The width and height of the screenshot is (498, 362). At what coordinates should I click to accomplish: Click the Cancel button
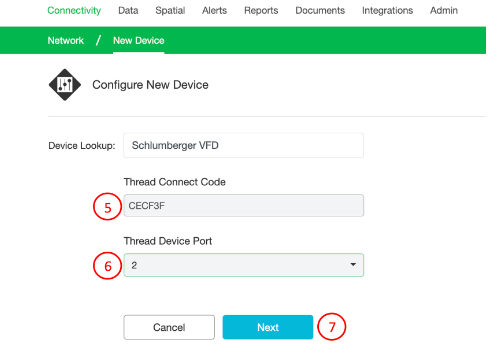pyautogui.click(x=169, y=327)
